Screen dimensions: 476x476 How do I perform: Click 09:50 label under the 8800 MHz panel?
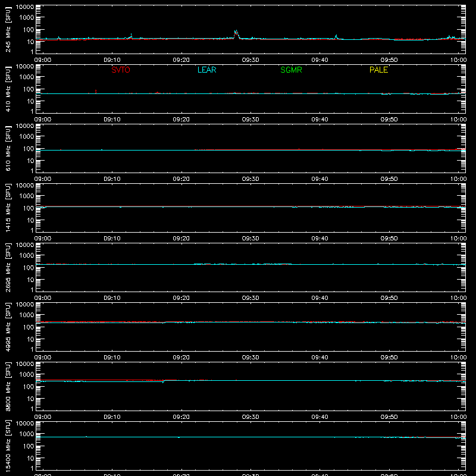389,417
